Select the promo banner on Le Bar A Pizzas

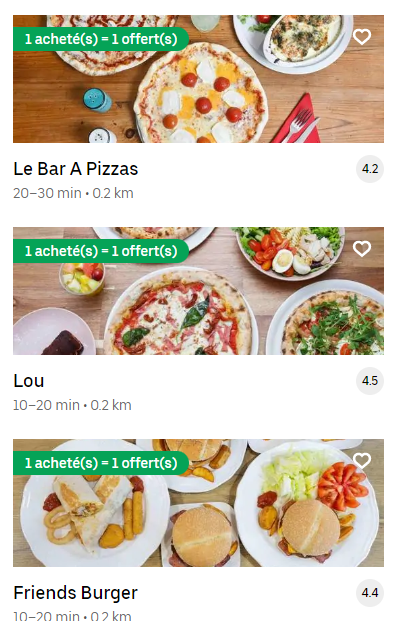pyautogui.click(x=101, y=39)
